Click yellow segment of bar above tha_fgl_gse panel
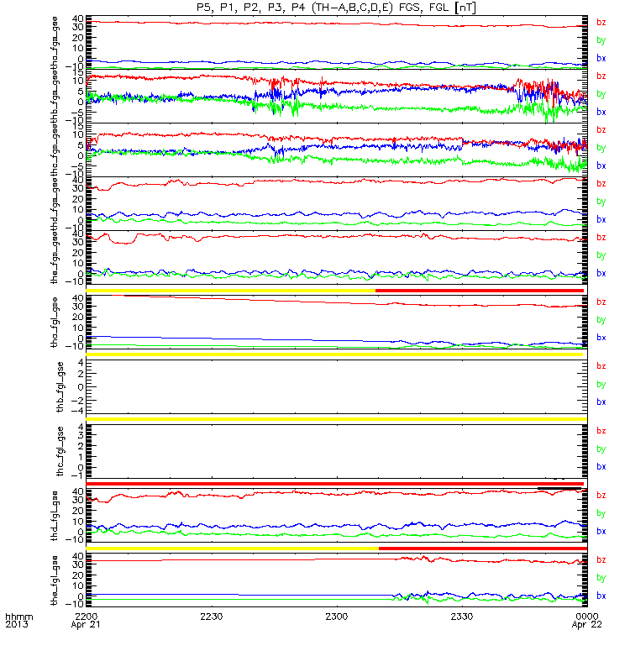Viewport: 630px width, 672px height. tap(230, 291)
